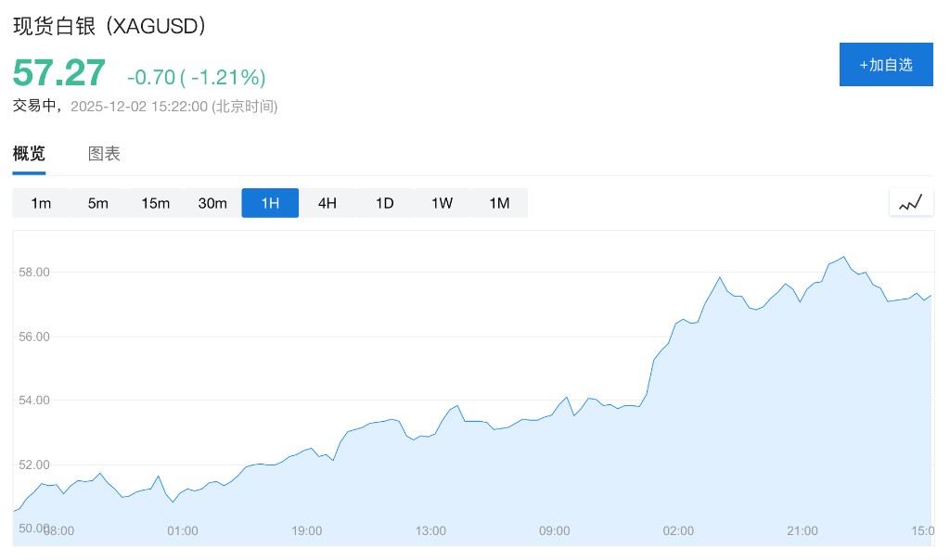This screenshot has width=950, height=560.
Task: Choose the 5m interval button
Action: pyautogui.click(x=98, y=203)
